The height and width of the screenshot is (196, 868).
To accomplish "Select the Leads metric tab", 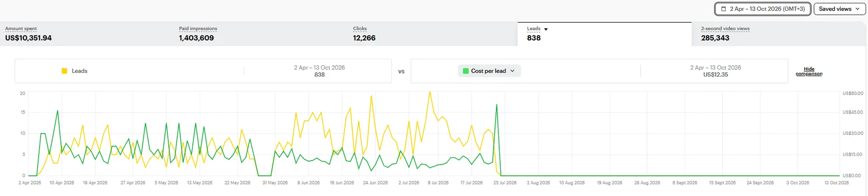I will click(605, 34).
